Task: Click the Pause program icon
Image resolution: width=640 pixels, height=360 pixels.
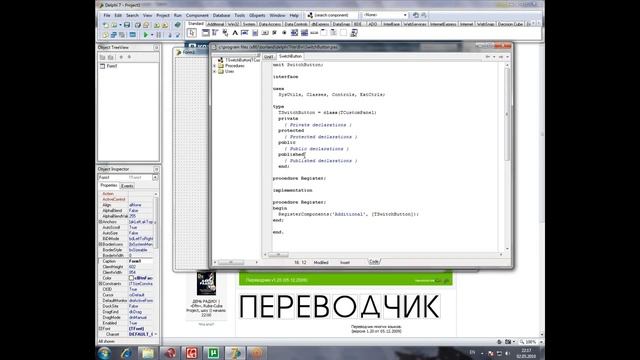Action: point(158,35)
